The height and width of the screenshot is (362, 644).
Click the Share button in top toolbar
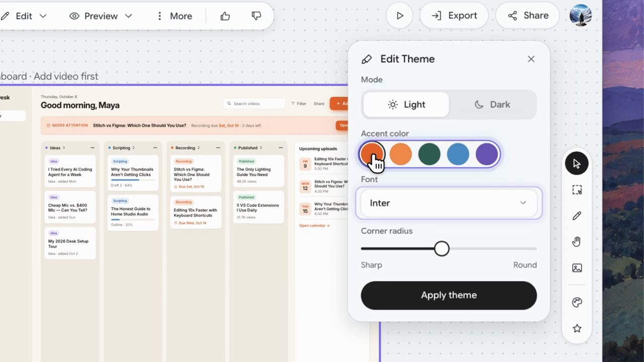click(528, 16)
